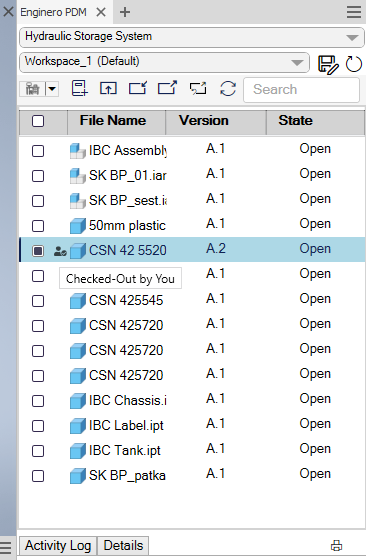Click version A.1 of IBC Chassis

click(x=216, y=399)
